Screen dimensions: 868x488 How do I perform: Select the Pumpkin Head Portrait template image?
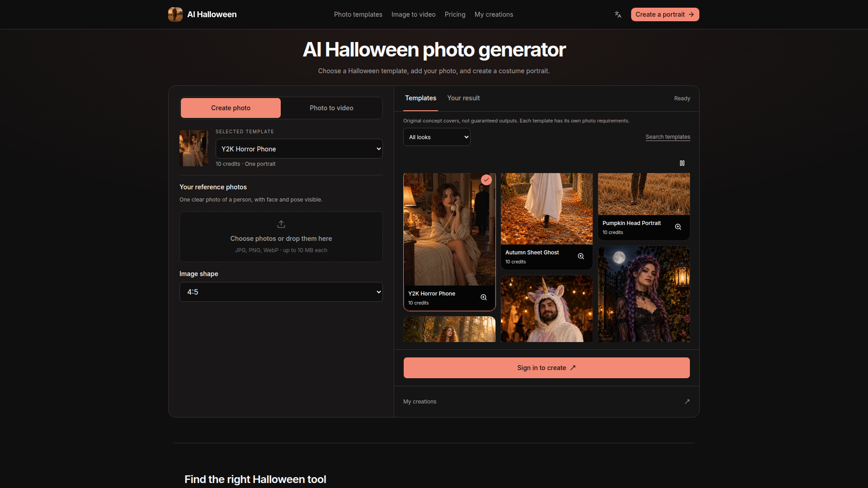644,194
